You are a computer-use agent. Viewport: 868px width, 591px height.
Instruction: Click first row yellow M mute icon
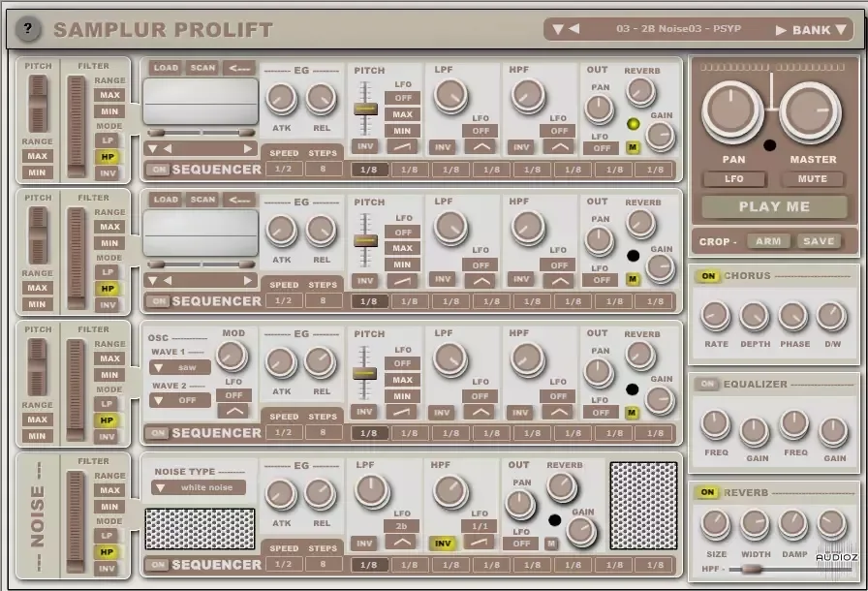tap(633, 147)
